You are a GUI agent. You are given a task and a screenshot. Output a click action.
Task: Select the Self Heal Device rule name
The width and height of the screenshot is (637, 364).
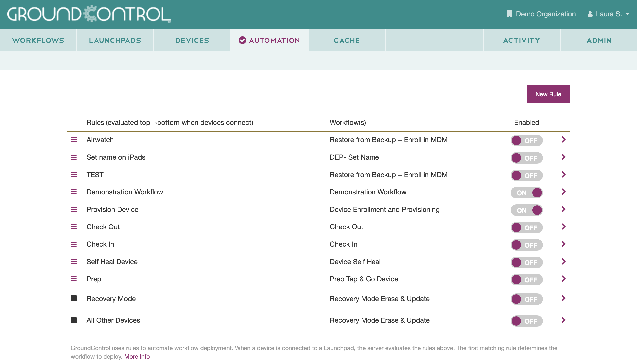(112, 262)
